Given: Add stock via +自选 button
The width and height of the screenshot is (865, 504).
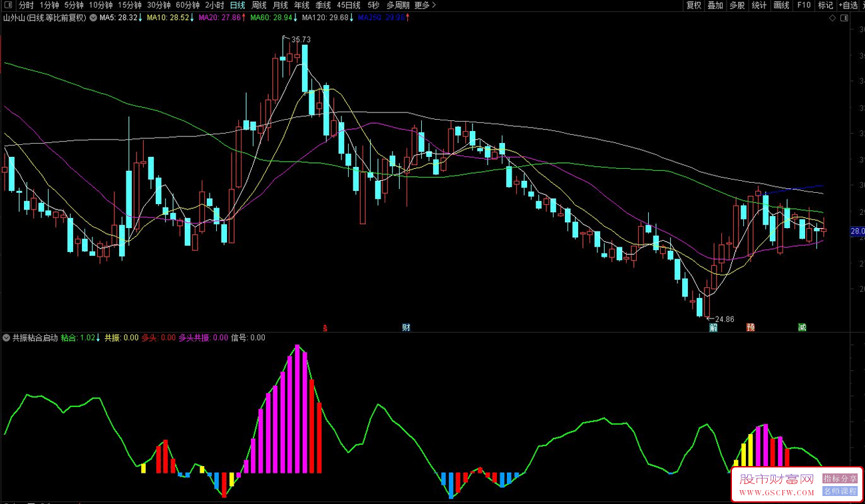Looking at the screenshot, I should [848, 5].
